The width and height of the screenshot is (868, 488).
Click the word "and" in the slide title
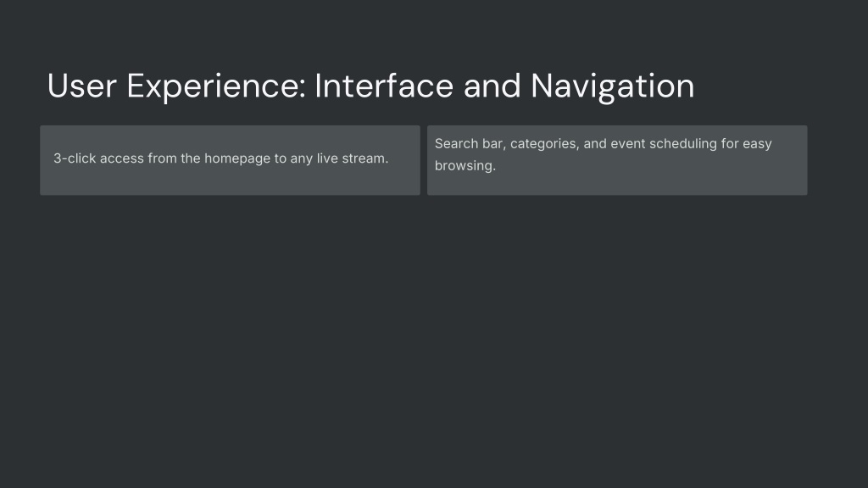pyautogui.click(x=492, y=86)
